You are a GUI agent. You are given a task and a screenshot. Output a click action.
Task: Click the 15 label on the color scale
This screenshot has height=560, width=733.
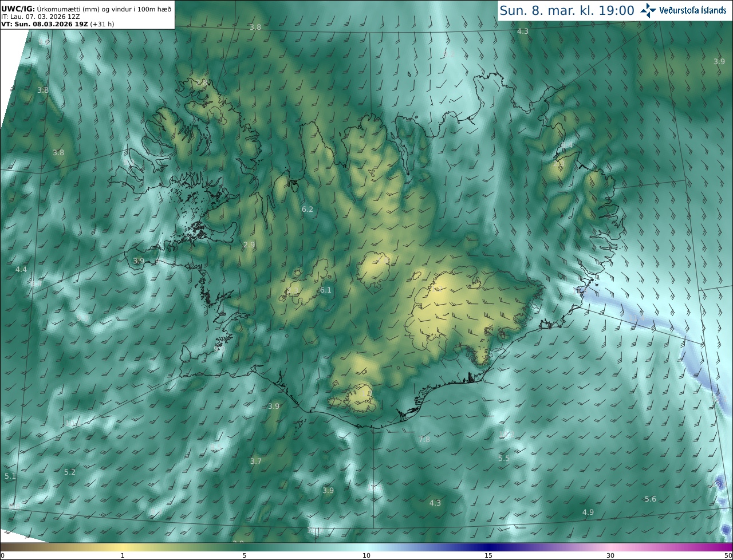[488, 555]
